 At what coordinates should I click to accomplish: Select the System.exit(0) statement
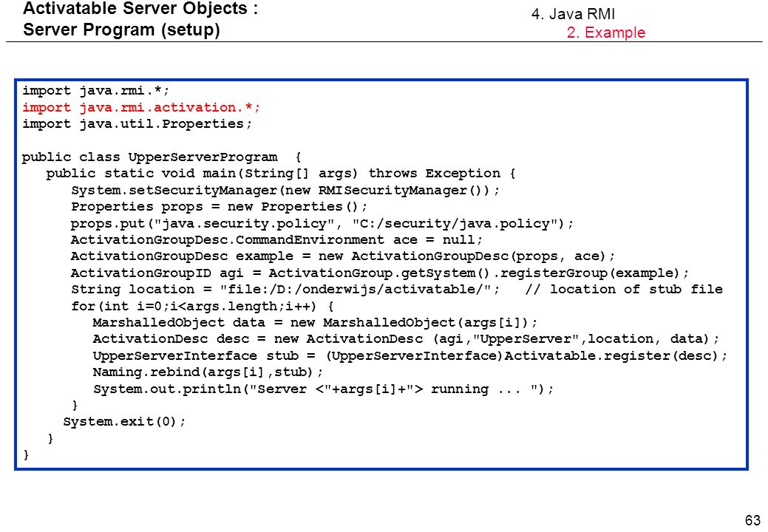coord(124,421)
